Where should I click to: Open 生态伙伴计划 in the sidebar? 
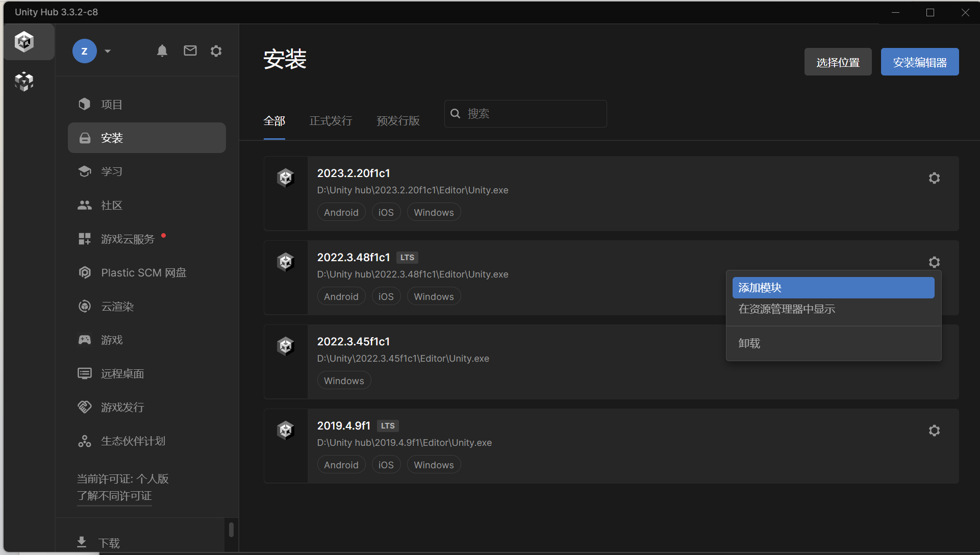147,441
